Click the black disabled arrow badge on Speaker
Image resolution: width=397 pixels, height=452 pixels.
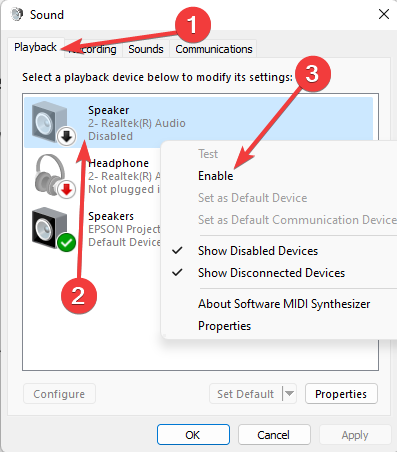click(66, 136)
